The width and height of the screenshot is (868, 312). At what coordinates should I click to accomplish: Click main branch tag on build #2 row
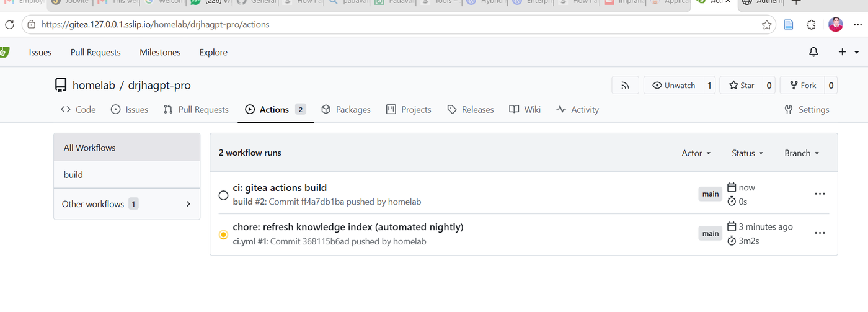[x=711, y=194]
